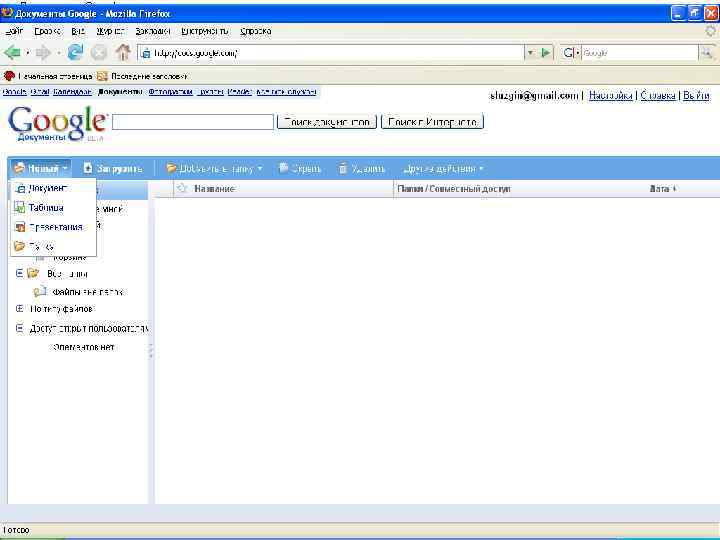Expand the По типу файлов tree node

[x=19, y=309]
